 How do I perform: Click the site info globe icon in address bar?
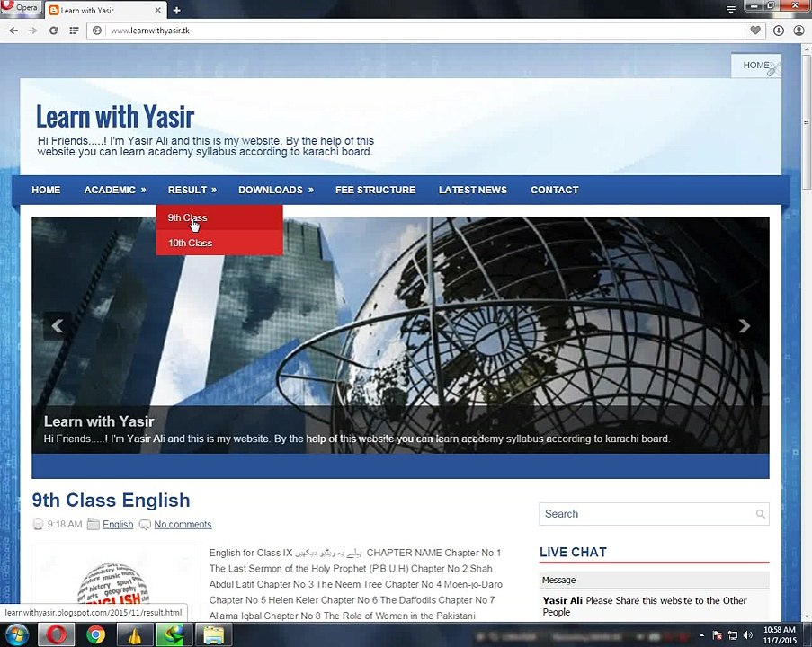97,31
